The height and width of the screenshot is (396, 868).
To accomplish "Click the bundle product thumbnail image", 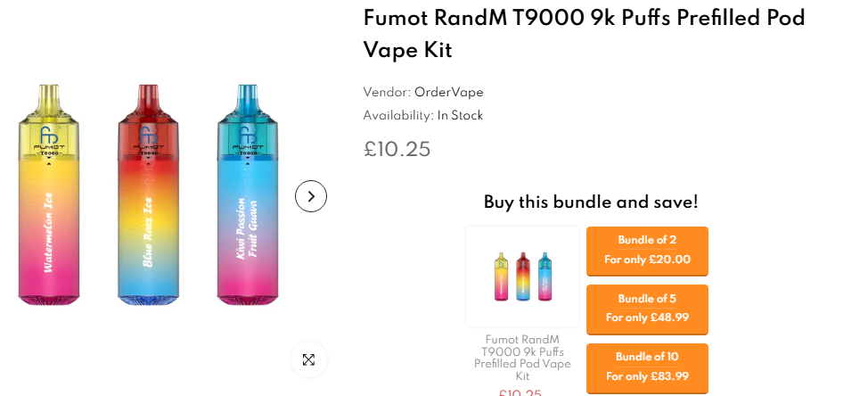I will tap(522, 276).
